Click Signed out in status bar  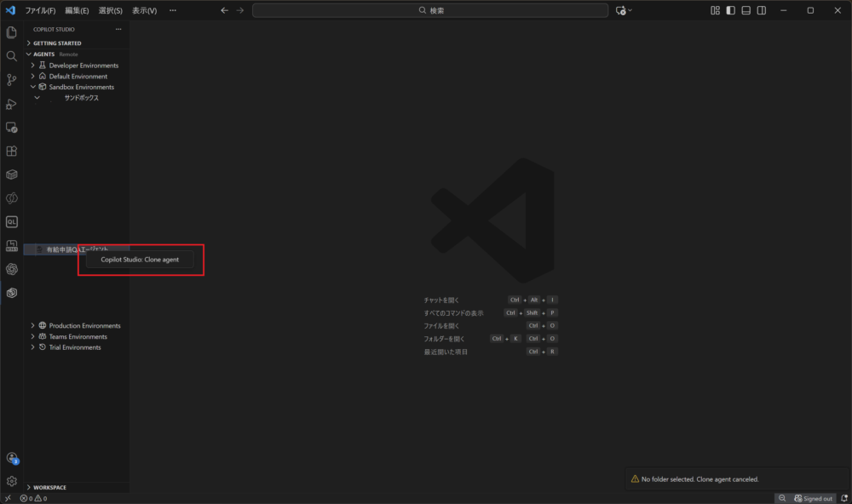coord(812,498)
